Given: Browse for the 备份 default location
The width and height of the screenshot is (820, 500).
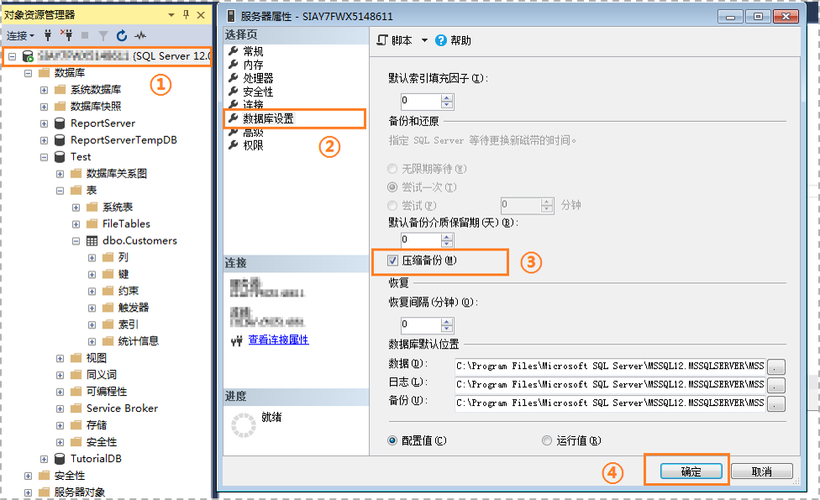Looking at the screenshot, I should click(x=776, y=403).
